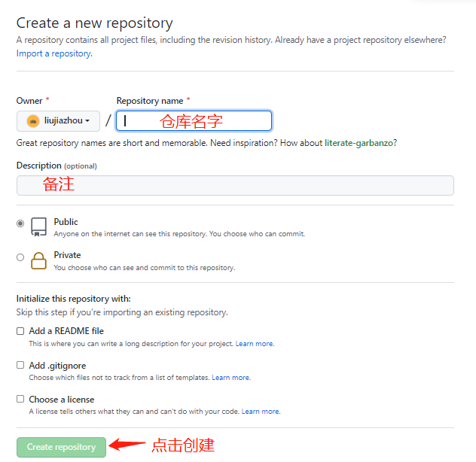Image resolution: width=476 pixels, height=462 pixels.
Task: Check the Add a README file box
Action: tap(20, 331)
